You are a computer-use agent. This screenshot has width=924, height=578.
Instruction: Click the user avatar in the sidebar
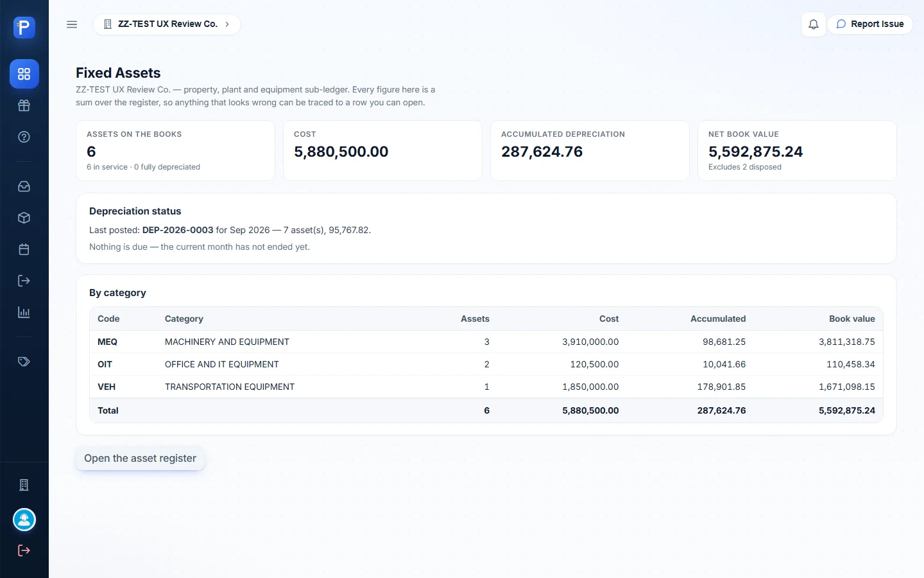[24, 520]
